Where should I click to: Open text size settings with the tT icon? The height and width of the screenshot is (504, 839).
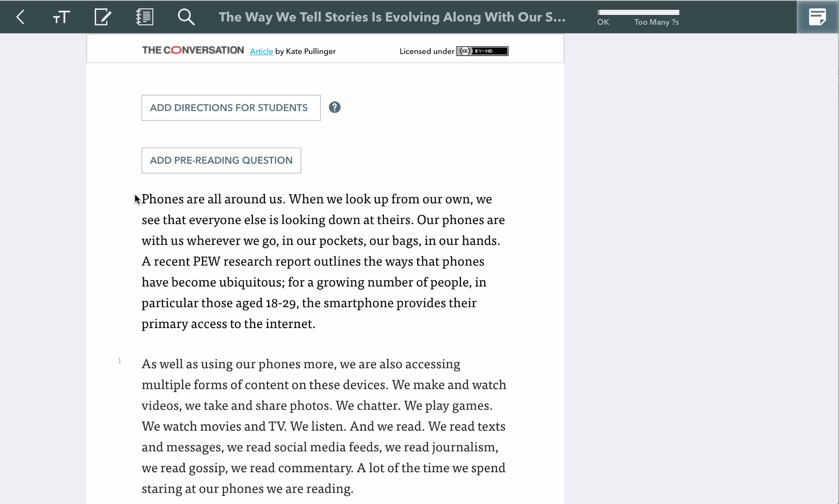(61, 17)
